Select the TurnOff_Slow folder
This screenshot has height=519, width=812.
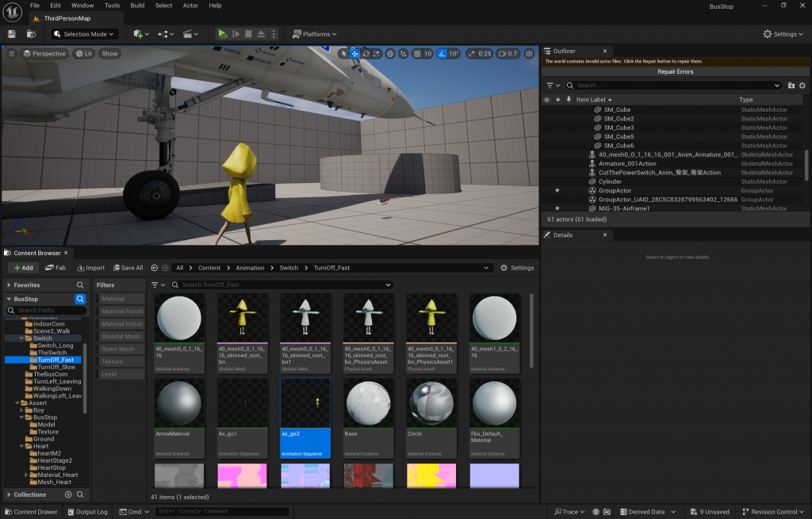click(56, 367)
